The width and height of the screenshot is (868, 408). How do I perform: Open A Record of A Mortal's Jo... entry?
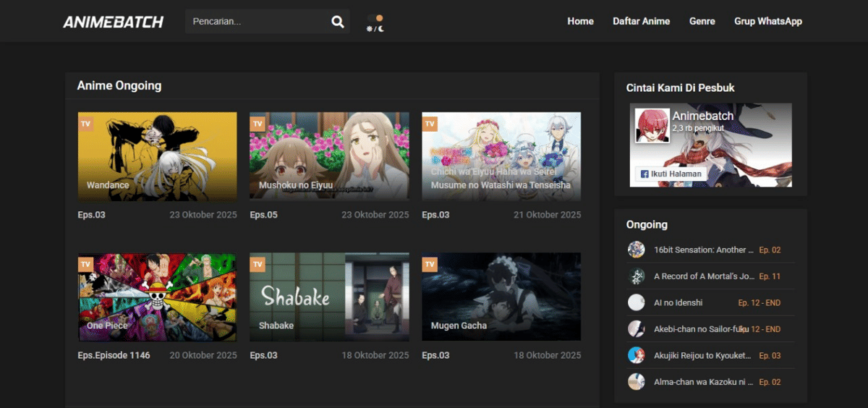pos(704,276)
